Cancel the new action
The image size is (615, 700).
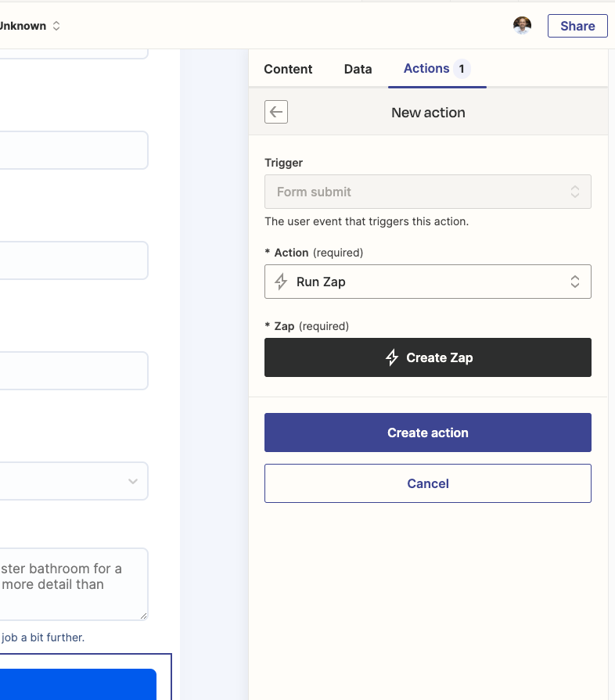click(x=428, y=483)
